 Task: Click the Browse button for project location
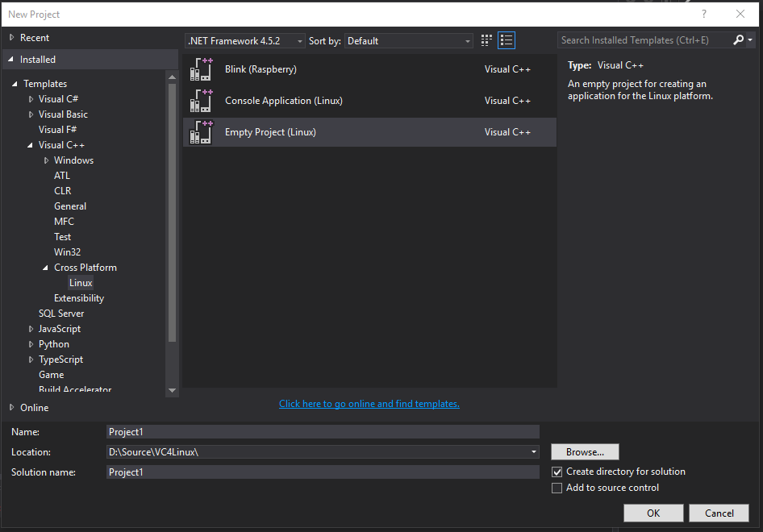pyautogui.click(x=584, y=451)
